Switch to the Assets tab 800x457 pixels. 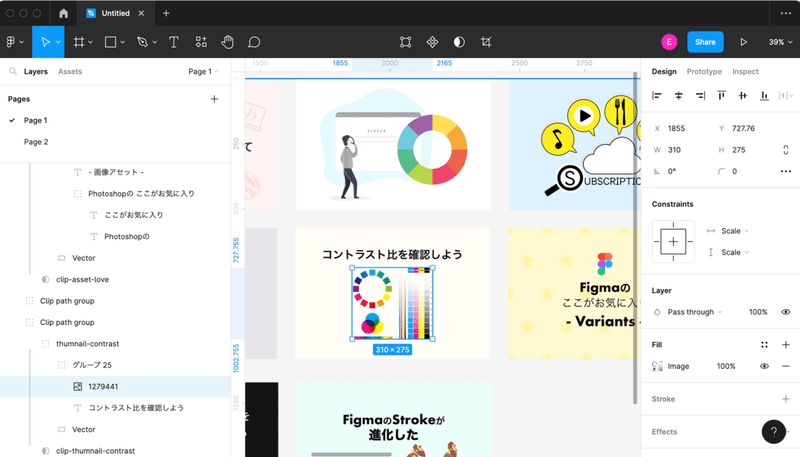(70, 71)
